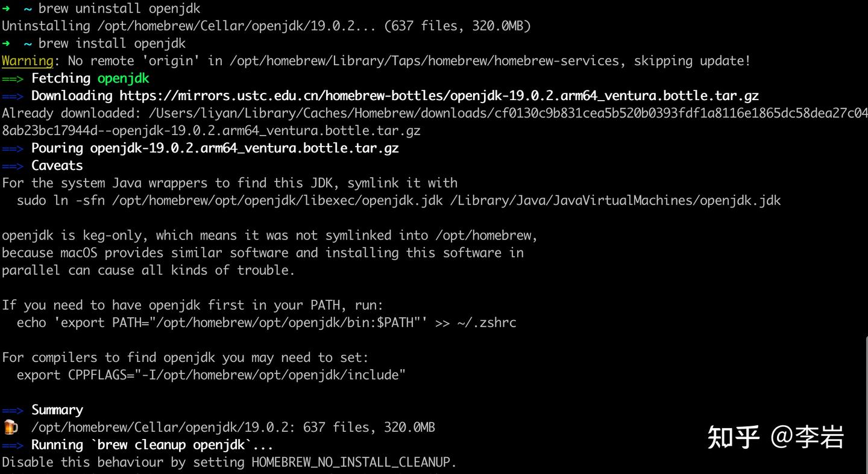The width and height of the screenshot is (868, 474).
Task: Click the green prompt arrow before brew uninstall
Action: (7, 8)
